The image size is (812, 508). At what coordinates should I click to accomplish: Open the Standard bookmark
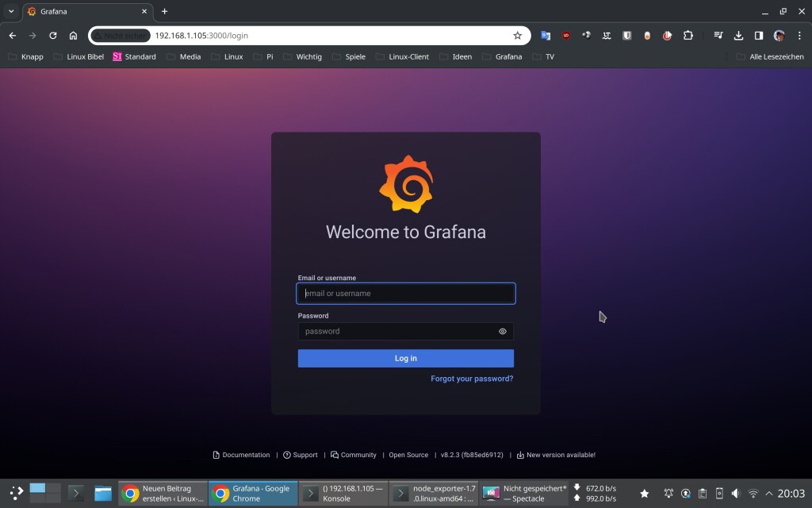[x=134, y=56]
